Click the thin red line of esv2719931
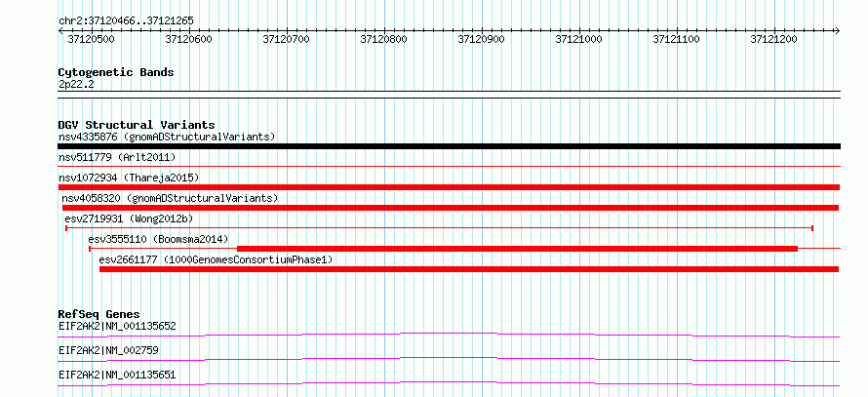 coord(439,227)
